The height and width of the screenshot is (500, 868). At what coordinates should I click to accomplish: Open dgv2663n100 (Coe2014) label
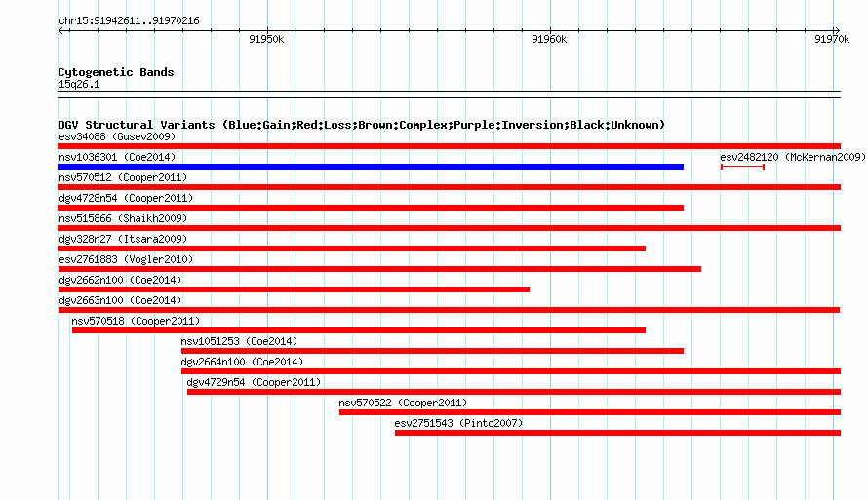click(120, 300)
